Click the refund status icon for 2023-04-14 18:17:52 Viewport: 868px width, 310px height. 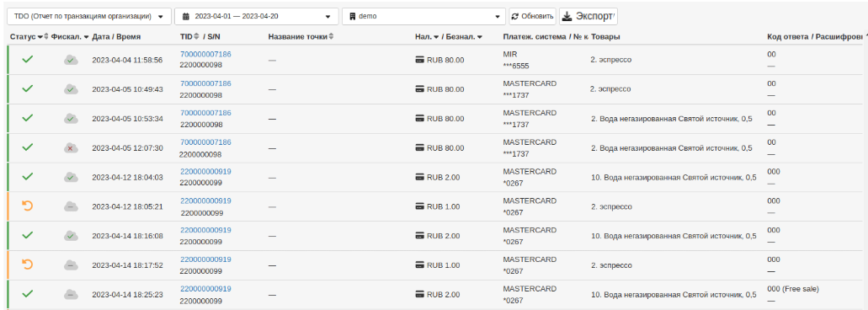[27, 264]
